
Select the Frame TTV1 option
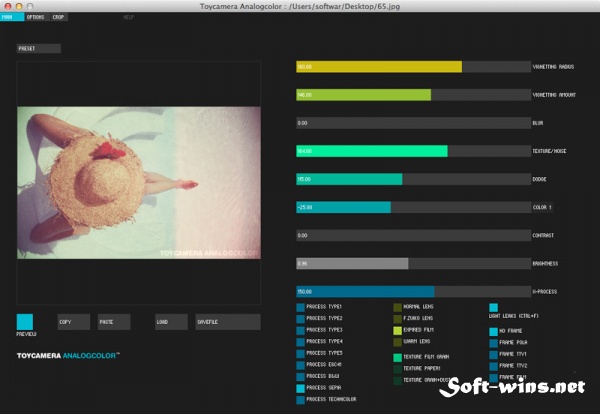pyautogui.click(x=494, y=355)
